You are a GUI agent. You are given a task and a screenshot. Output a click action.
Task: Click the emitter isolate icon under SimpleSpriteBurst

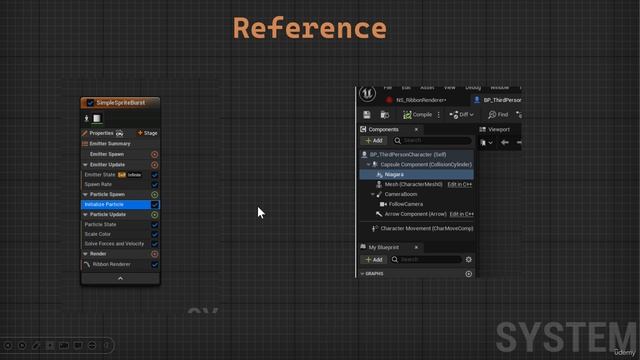coord(86,118)
